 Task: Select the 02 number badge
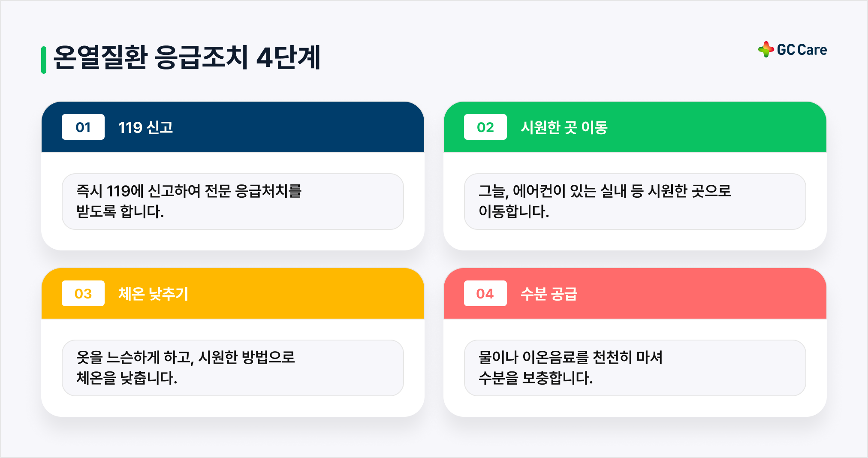point(485,127)
